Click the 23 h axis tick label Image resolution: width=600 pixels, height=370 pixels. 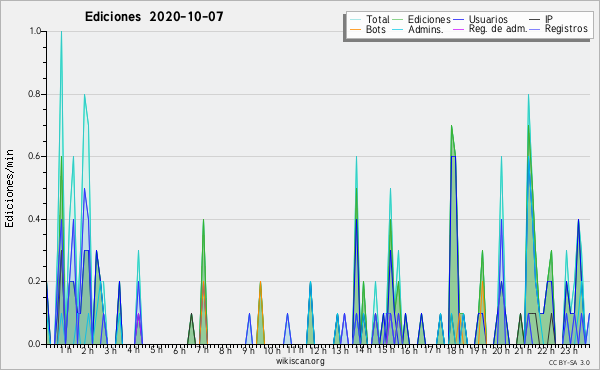coord(569,350)
